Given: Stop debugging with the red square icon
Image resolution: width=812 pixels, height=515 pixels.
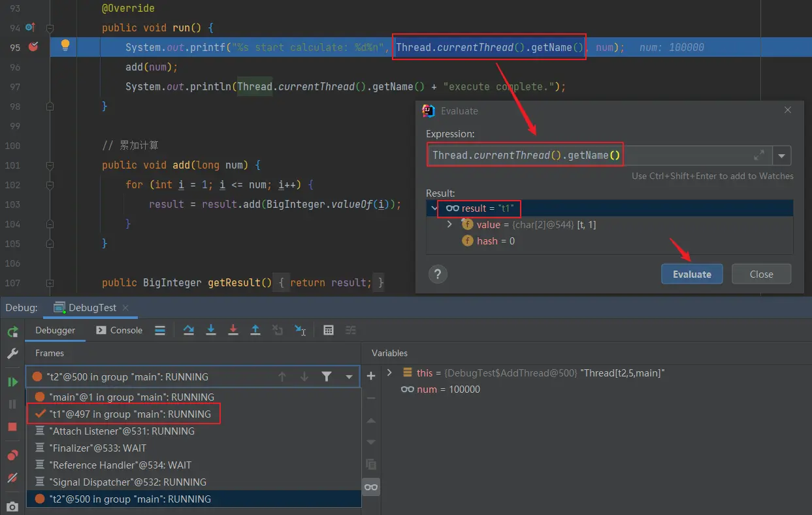Looking at the screenshot, I should 12,427.
